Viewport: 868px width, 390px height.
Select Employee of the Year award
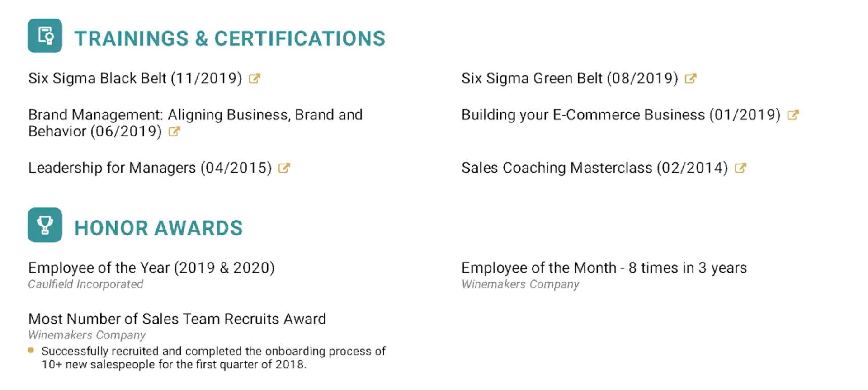pyautogui.click(x=151, y=268)
